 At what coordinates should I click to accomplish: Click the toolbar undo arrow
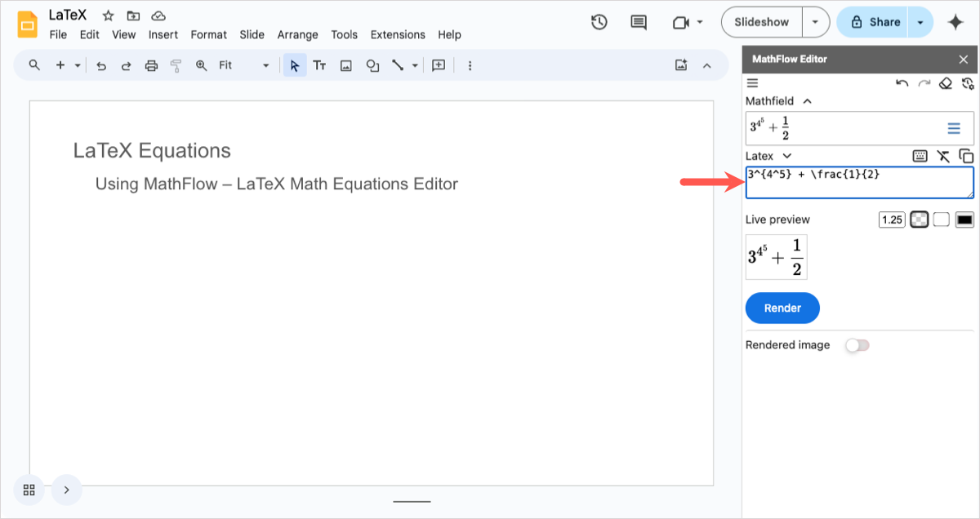[x=101, y=66]
